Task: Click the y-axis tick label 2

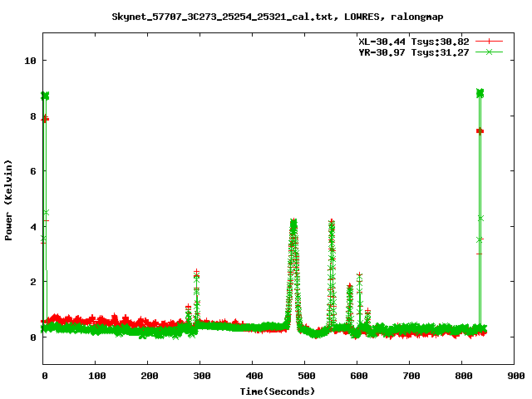Action: [x=33, y=282]
